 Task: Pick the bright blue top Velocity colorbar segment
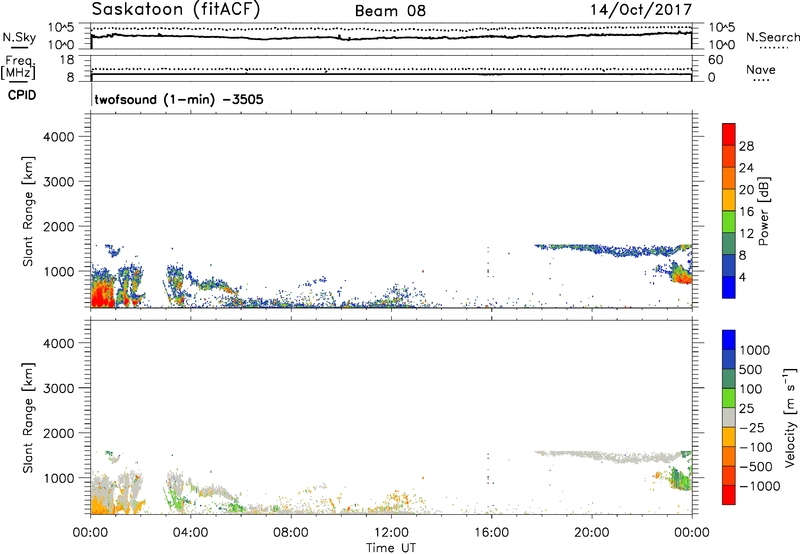pos(729,340)
